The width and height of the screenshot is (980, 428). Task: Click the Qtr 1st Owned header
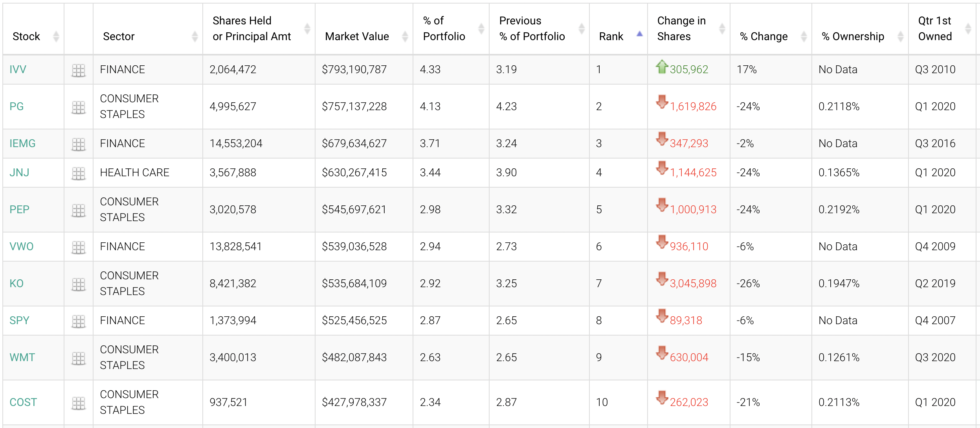pos(935,28)
